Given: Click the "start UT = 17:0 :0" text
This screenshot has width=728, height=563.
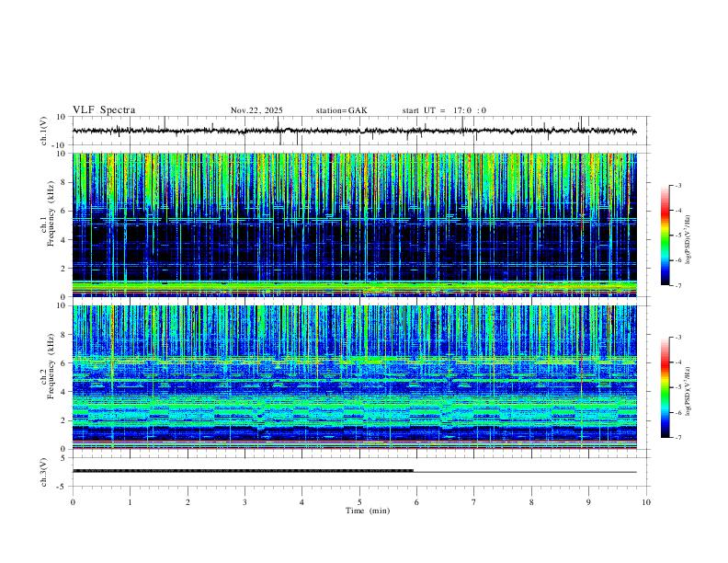Looking at the screenshot, I should tap(444, 110).
